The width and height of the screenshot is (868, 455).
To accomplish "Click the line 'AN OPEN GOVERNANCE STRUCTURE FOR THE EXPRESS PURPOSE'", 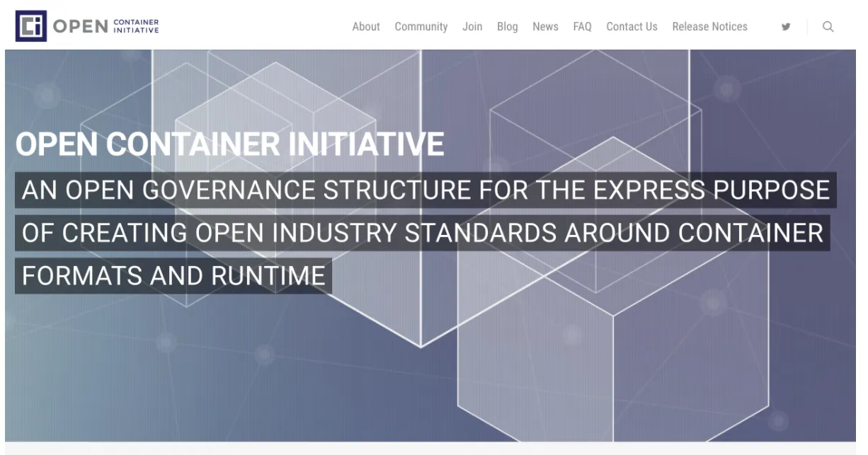I will pyautogui.click(x=426, y=190).
